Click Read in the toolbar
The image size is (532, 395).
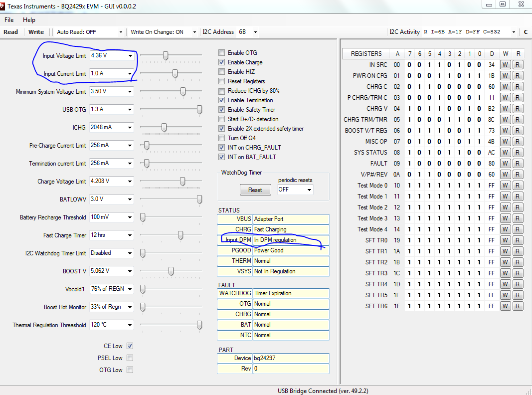pyautogui.click(x=11, y=32)
